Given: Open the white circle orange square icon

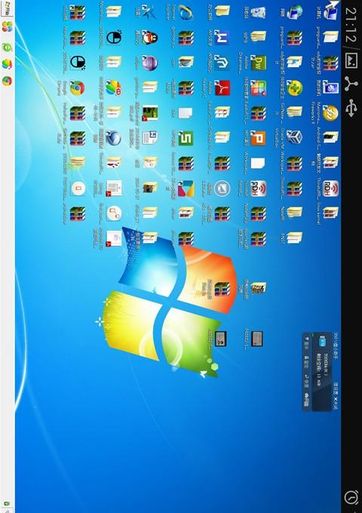Looking at the screenshot, I should [x=78, y=189].
